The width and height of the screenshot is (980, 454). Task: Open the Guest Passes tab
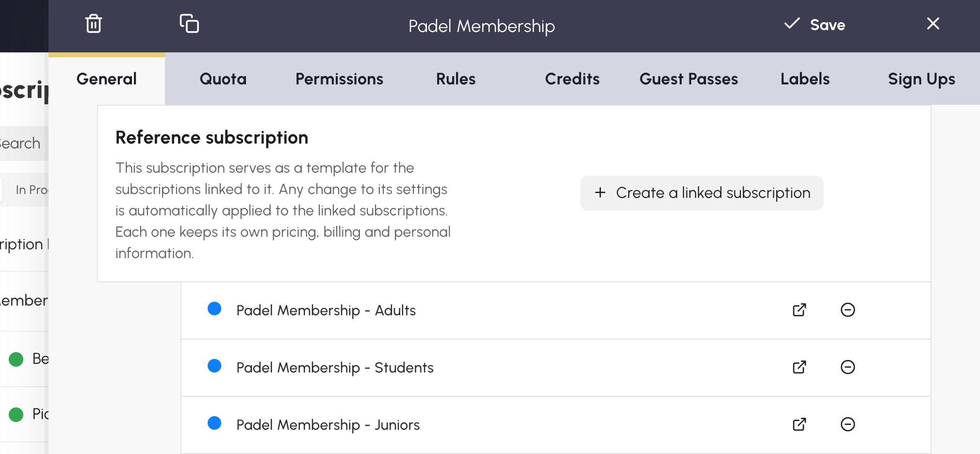click(x=689, y=79)
